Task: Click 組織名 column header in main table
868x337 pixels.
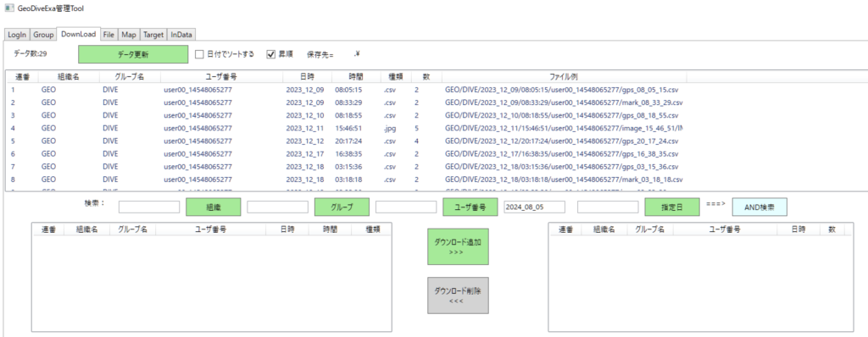Action: [x=69, y=77]
